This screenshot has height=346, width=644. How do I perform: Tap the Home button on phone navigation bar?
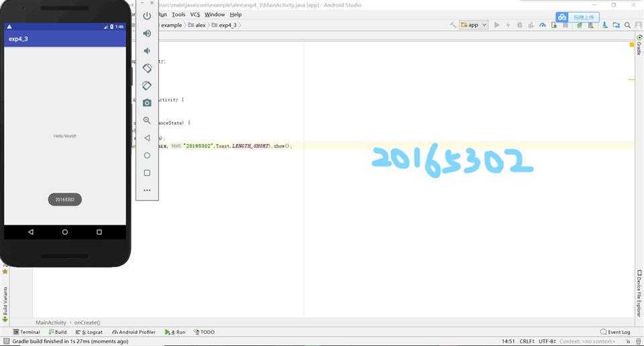point(65,232)
